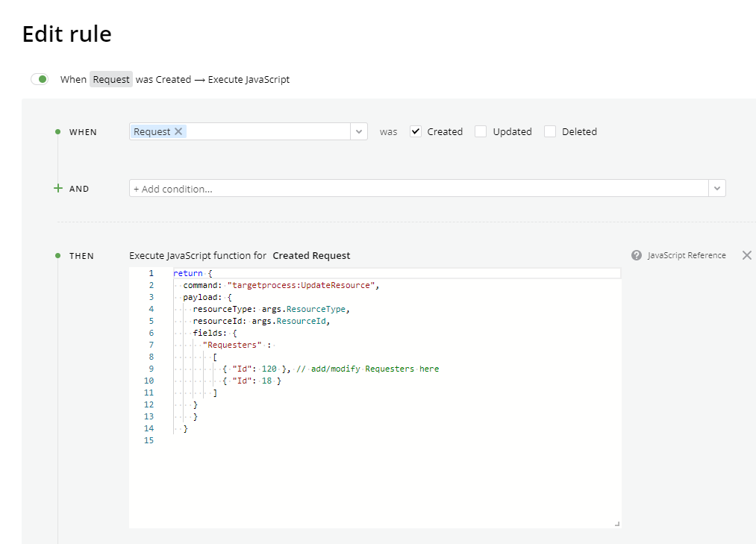Click the green plus icon beside AND
756x544 pixels.
[x=58, y=189]
